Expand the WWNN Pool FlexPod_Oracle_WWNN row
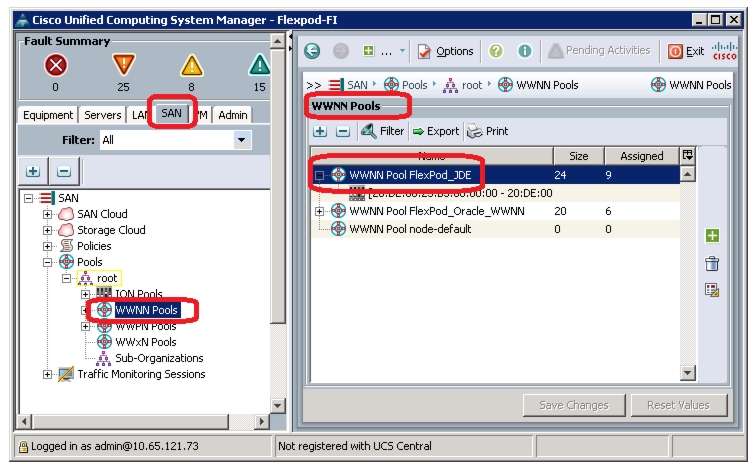Screen dimensions: 753x464 click(x=319, y=211)
